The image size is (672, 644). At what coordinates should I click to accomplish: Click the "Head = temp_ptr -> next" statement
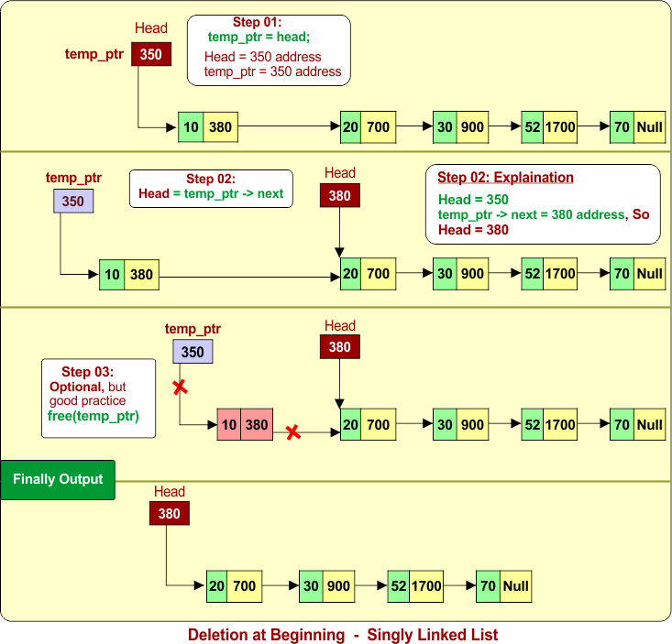[x=211, y=193]
